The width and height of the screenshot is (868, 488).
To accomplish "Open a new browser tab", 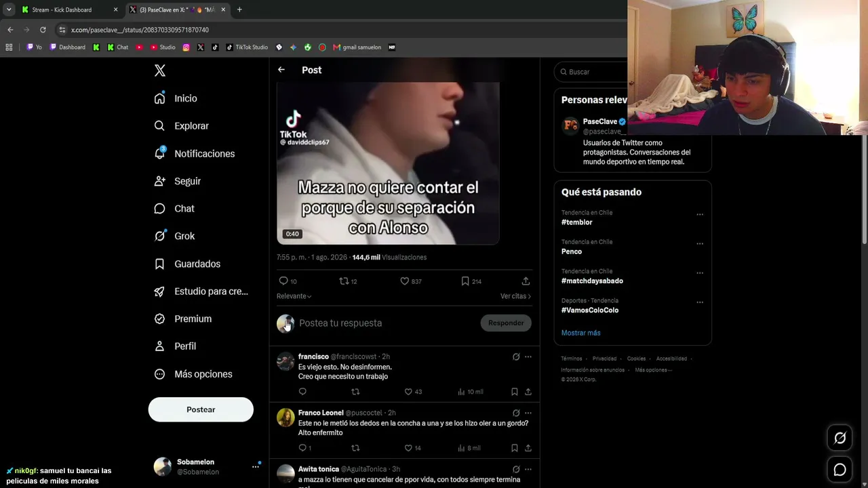I will (239, 9).
